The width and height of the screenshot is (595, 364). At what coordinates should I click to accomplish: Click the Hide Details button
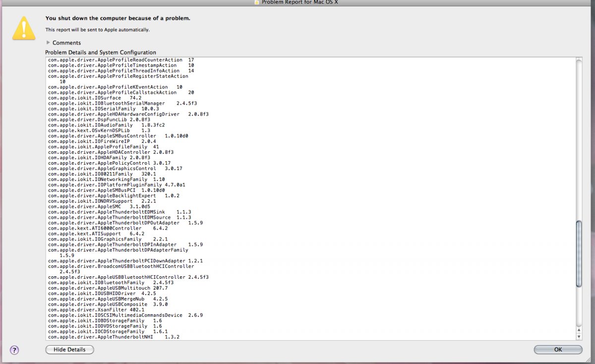69,350
